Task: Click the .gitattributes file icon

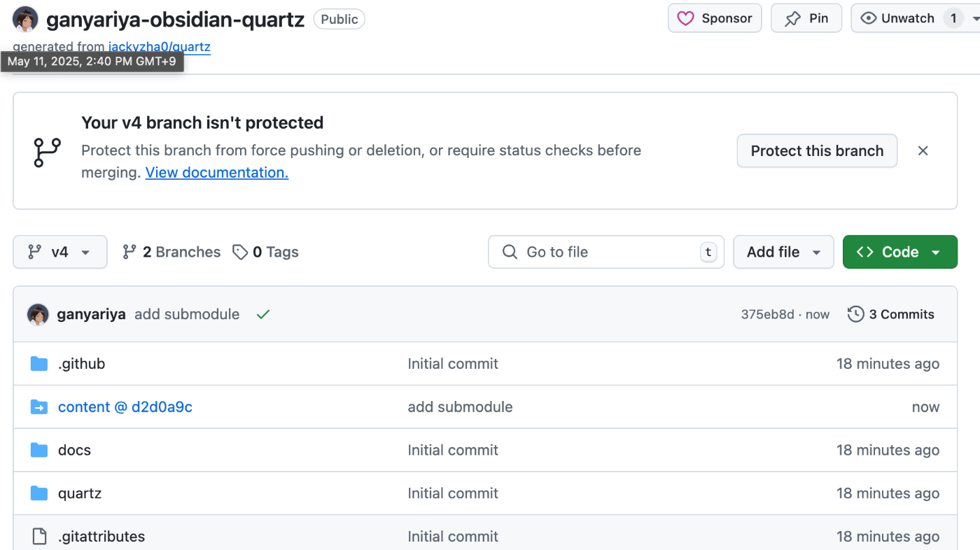Action: [x=40, y=537]
